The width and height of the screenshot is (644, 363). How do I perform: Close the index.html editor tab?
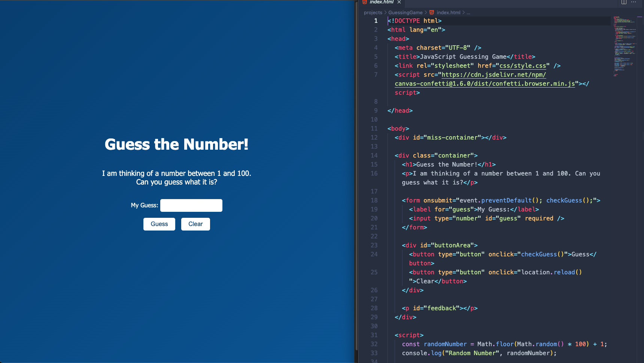pos(399,2)
